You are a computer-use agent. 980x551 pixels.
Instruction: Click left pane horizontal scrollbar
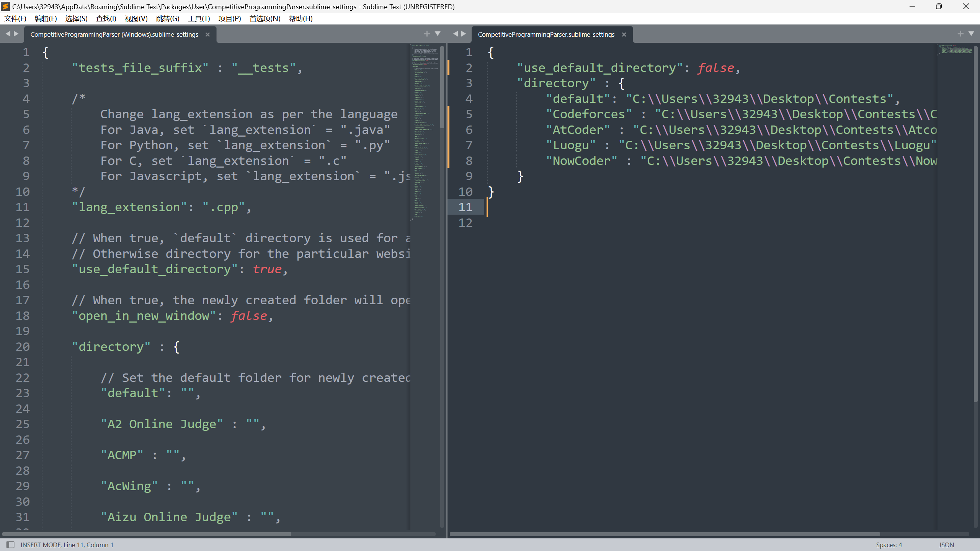pyautogui.click(x=147, y=534)
